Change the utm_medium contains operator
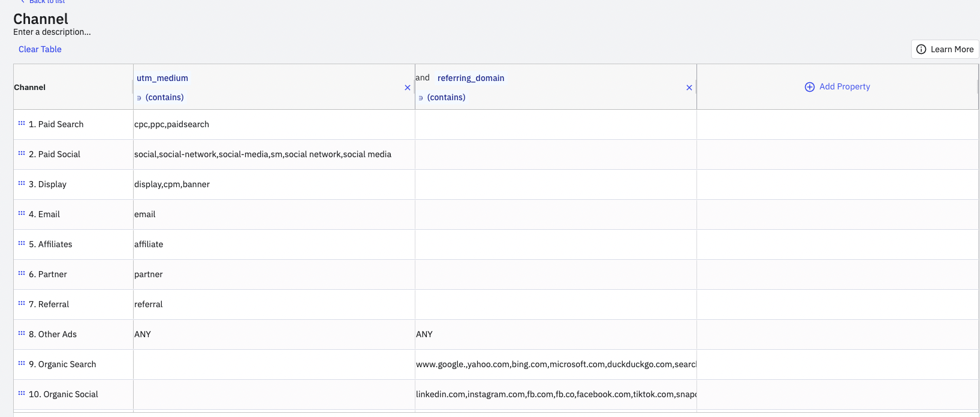 pos(164,97)
